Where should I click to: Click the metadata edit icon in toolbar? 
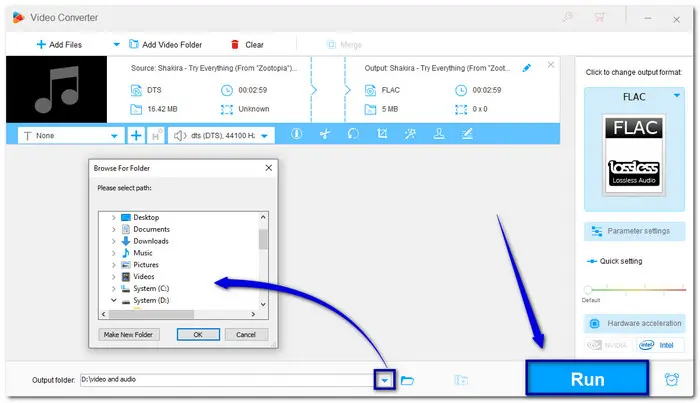click(467, 134)
